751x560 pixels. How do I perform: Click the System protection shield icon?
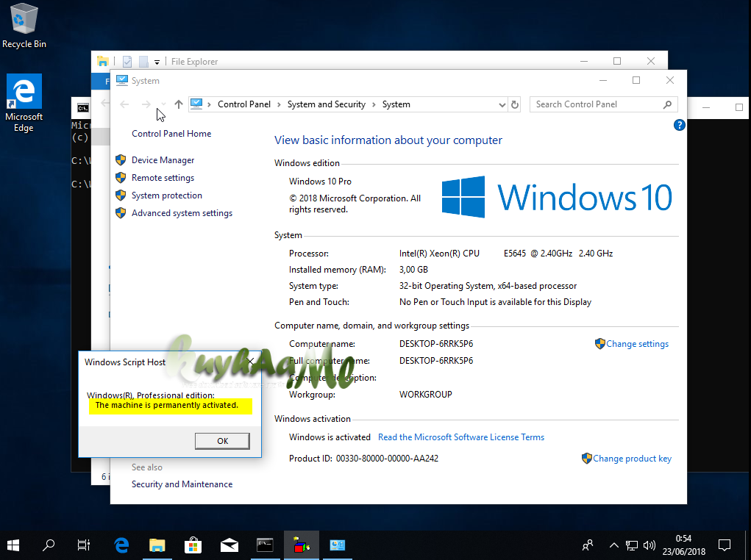click(x=121, y=195)
